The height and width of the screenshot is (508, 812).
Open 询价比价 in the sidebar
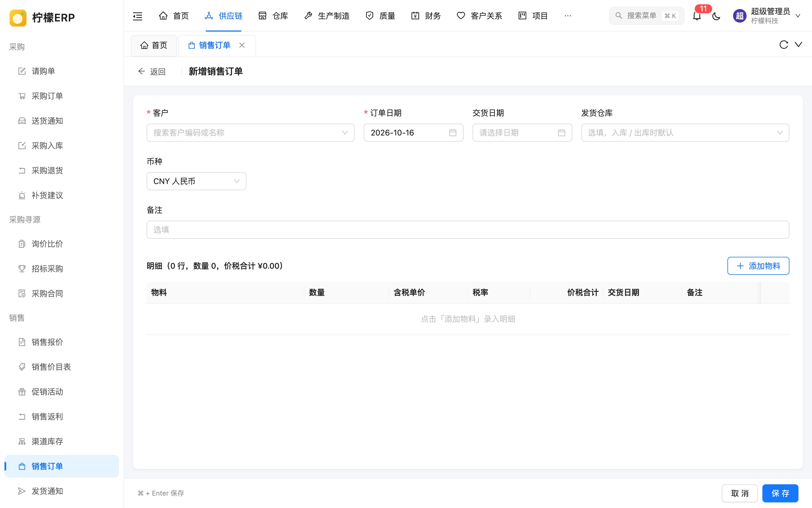click(62, 244)
